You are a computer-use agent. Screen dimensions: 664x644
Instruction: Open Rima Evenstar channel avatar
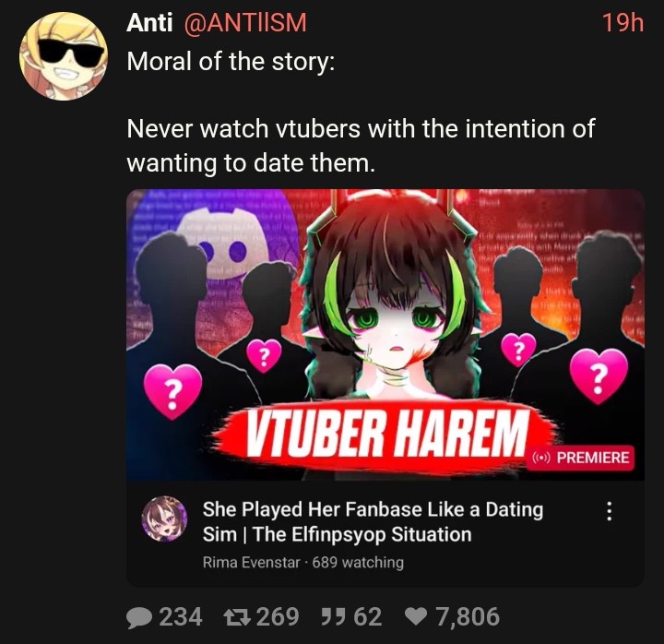click(x=164, y=519)
